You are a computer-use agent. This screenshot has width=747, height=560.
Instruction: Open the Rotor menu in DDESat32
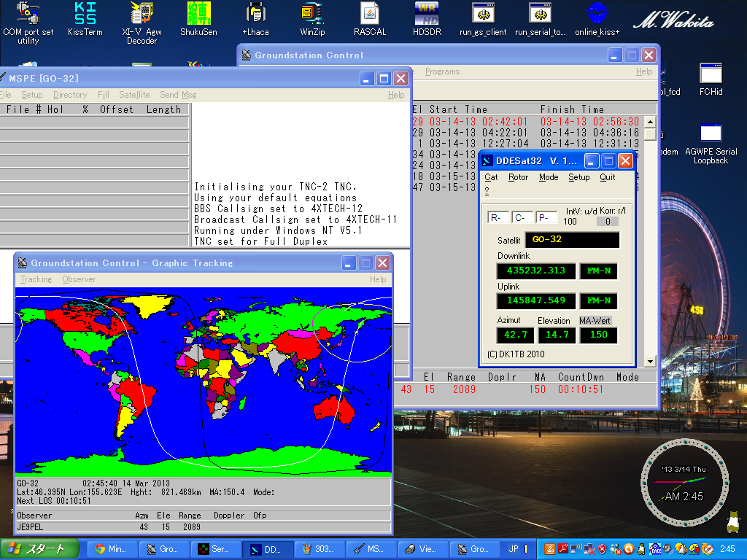[x=519, y=177]
